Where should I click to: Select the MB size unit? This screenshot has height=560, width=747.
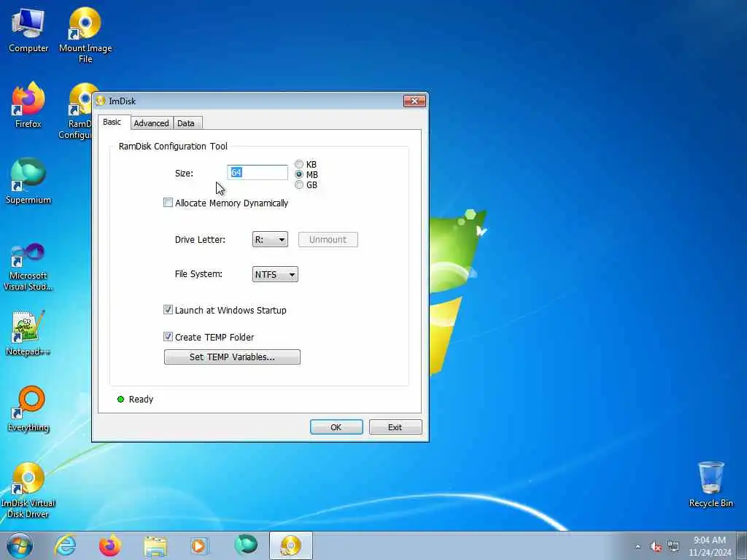(x=299, y=175)
